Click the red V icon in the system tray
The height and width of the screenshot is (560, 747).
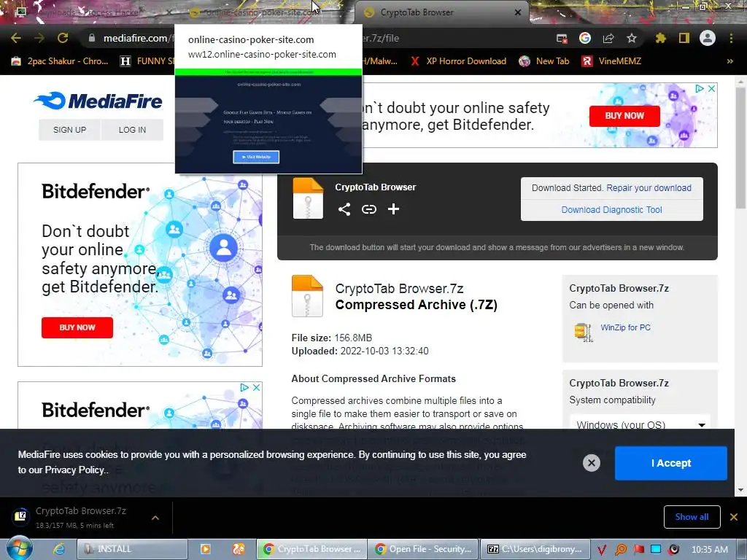click(x=602, y=550)
